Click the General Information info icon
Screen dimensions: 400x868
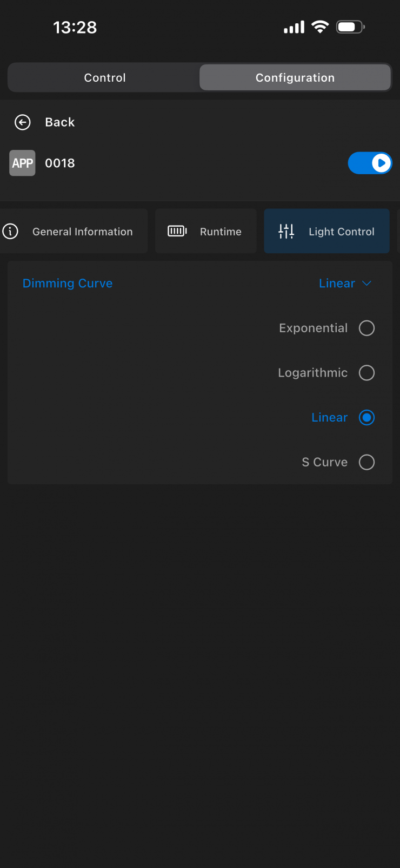click(x=10, y=232)
